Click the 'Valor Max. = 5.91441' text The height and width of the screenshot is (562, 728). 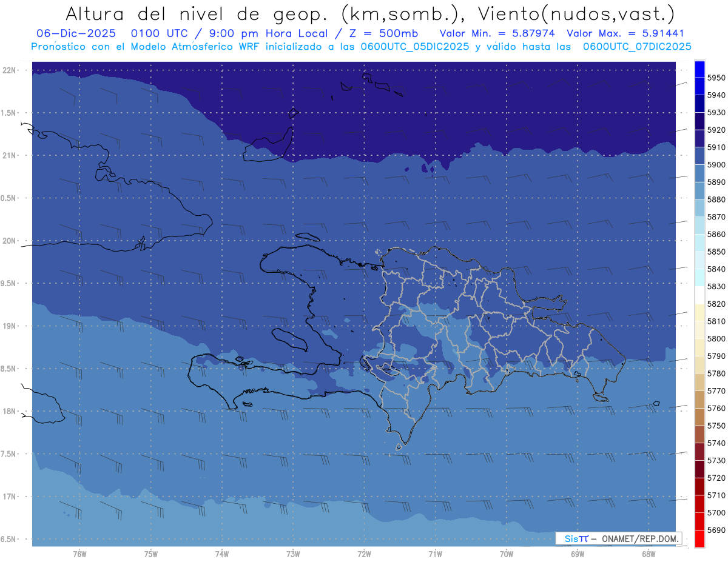625,33
